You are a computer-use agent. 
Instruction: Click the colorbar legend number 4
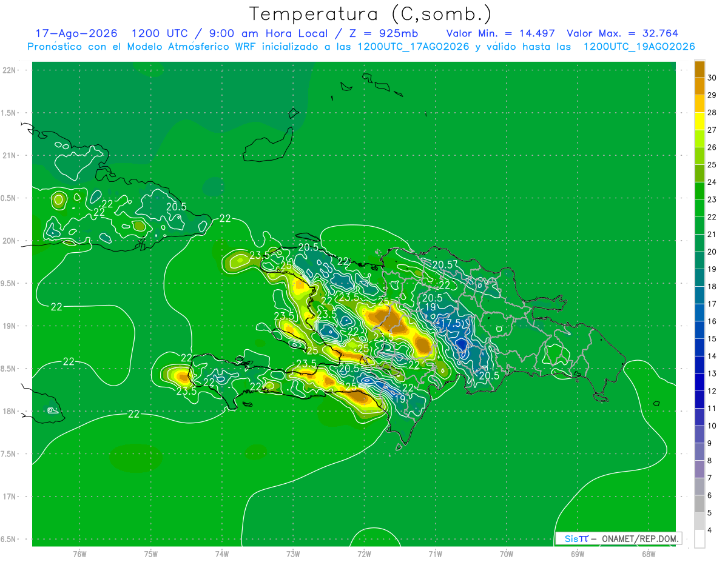coord(710,530)
